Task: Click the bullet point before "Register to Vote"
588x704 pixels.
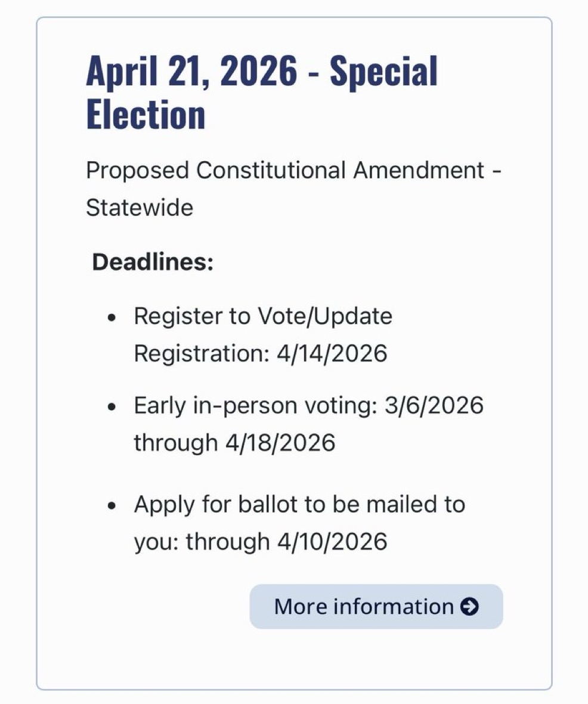Action: point(112,318)
